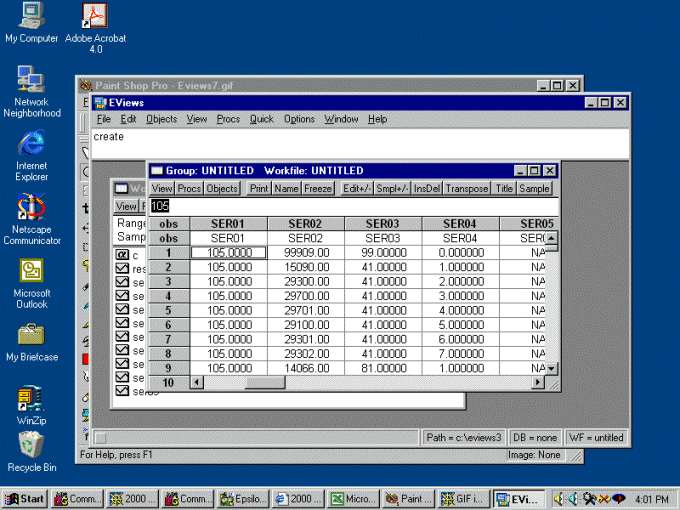Open the Quick menu in EViews
This screenshot has width=680, height=510.
tap(261, 119)
